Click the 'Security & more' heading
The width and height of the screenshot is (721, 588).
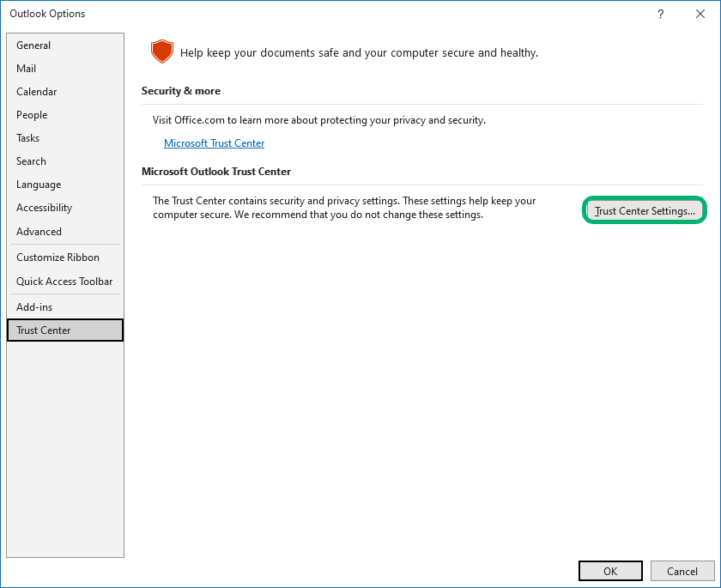coord(181,91)
